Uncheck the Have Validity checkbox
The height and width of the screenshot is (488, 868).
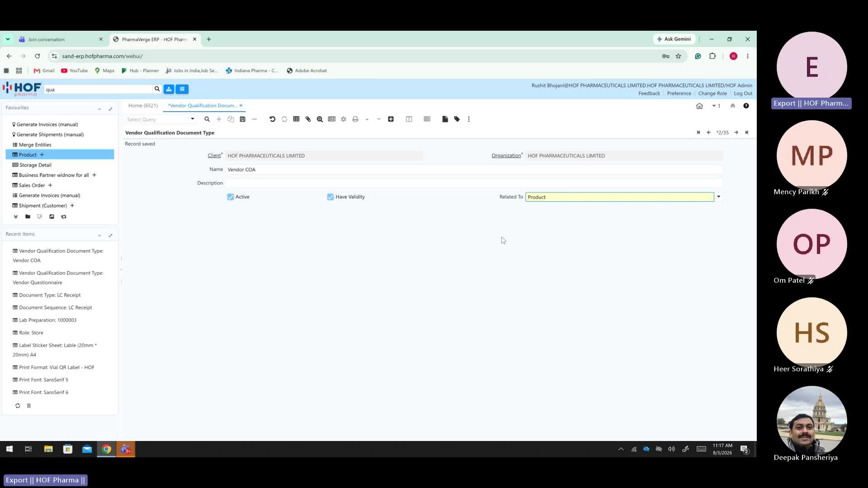coord(330,197)
